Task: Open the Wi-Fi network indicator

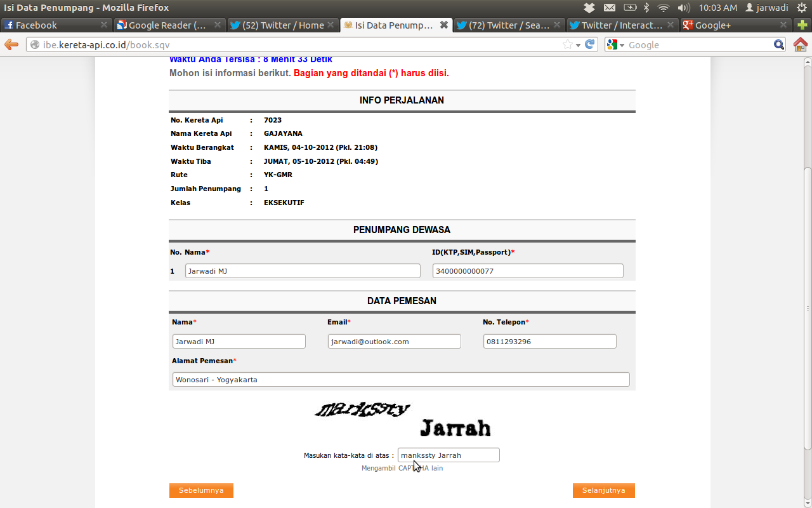Action: (x=664, y=8)
